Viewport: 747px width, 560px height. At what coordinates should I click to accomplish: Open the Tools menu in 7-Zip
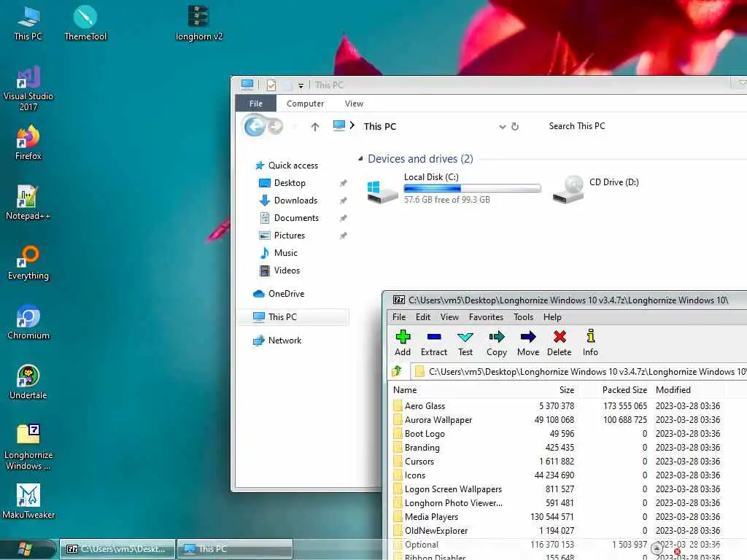click(523, 317)
